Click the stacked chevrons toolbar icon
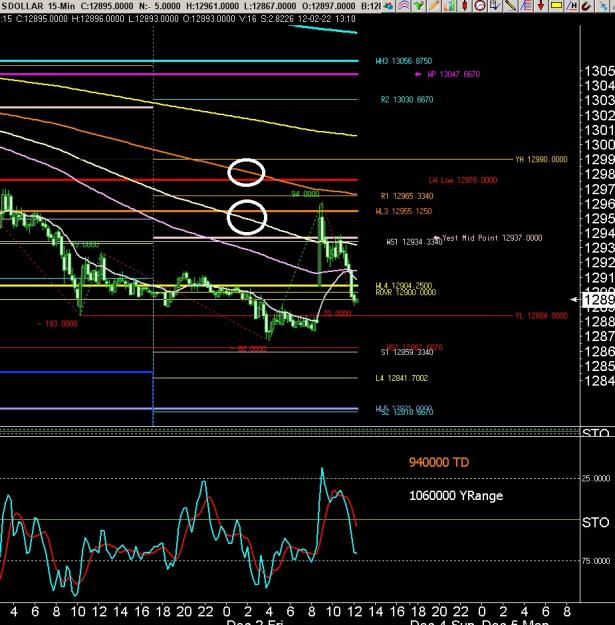Screen dimensions: 615x625 click(404, 6)
